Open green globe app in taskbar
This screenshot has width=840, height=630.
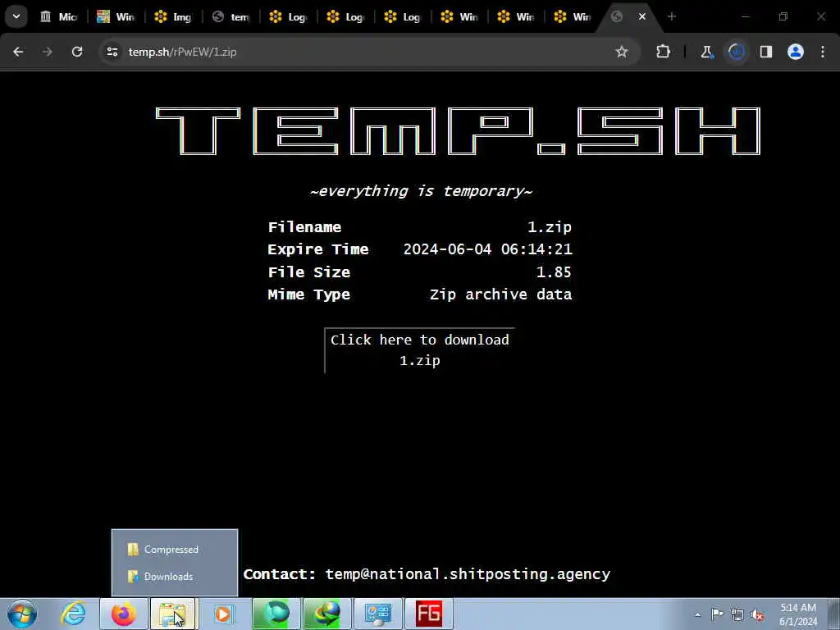[276, 614]
